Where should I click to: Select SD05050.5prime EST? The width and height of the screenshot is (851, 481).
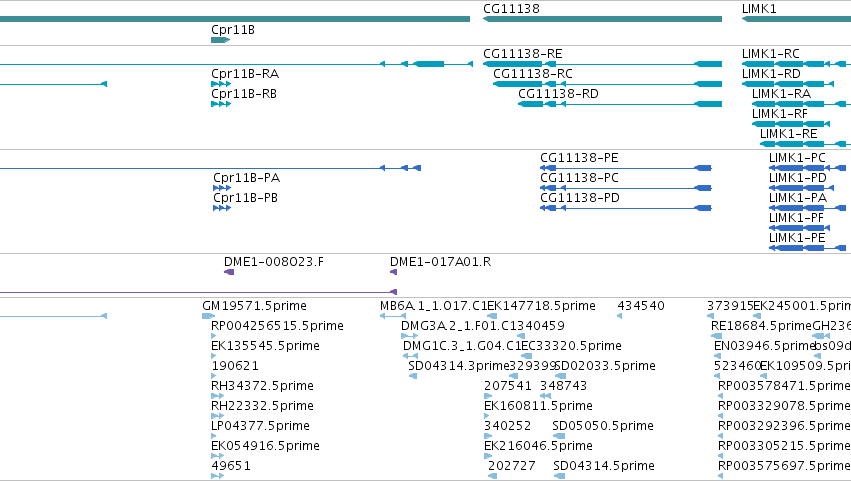click(558, 436)
